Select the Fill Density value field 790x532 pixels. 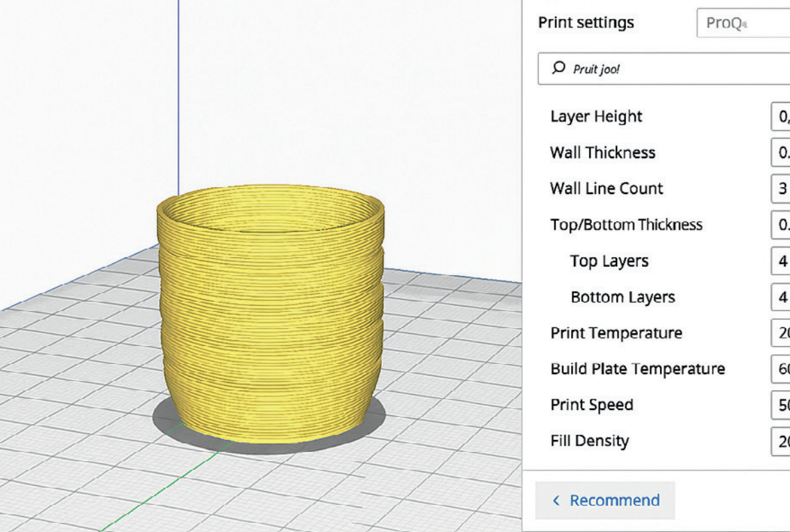[781, 441]
